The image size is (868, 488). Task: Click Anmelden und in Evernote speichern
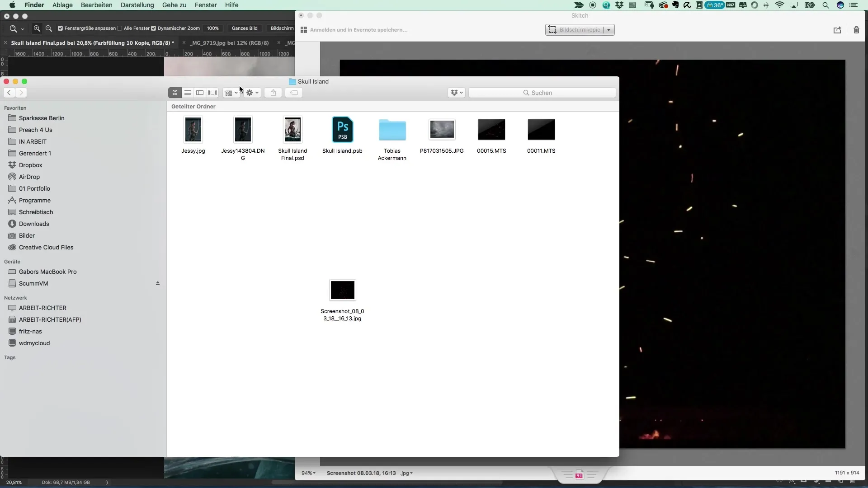[x=359, y=30]
